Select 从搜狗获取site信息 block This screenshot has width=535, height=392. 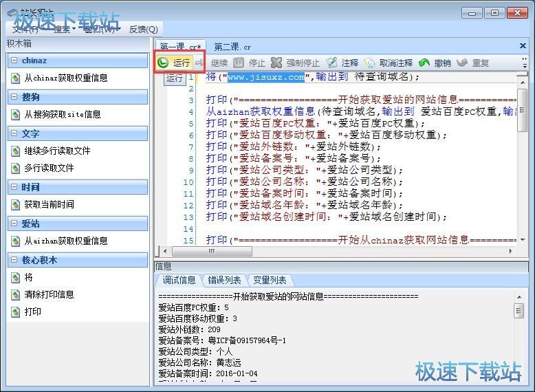63,114
